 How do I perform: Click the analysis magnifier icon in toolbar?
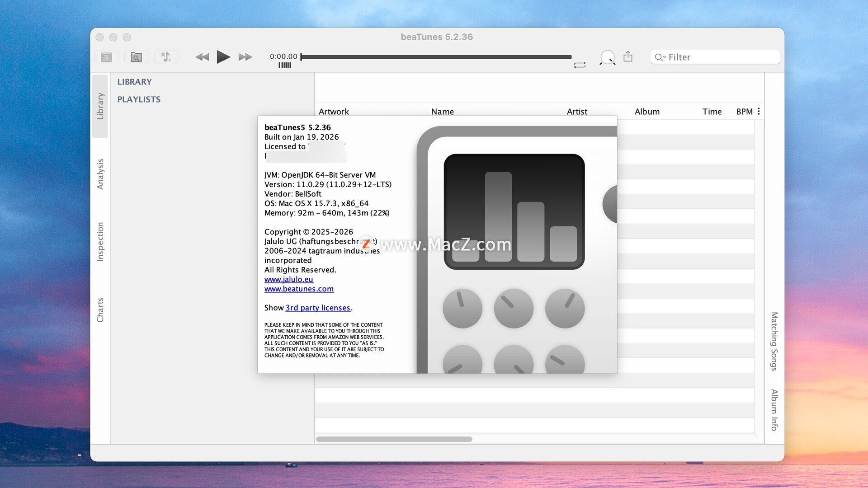point(607,57)
